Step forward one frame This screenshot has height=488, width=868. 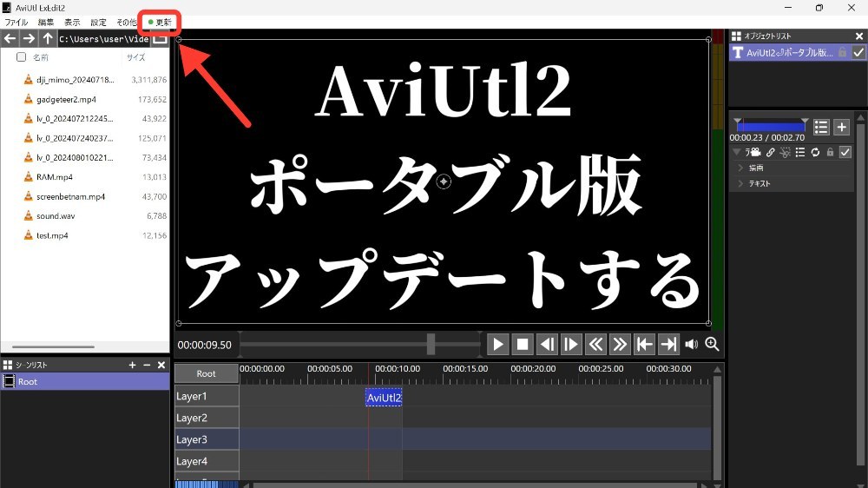click(x=571, y=345)
